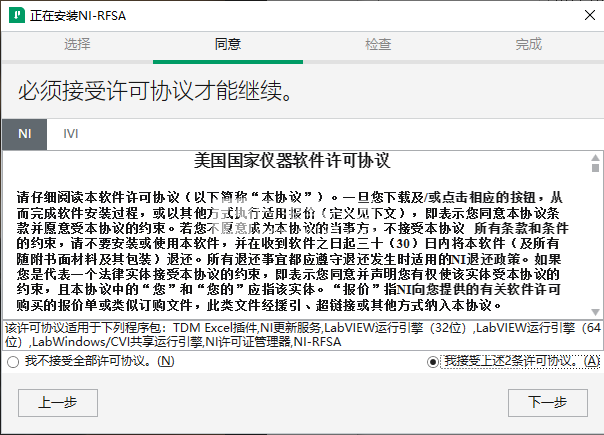The height and width of the screenshot is (435, 604).
Task: Select the 选择 step tab
Action: point(77,44)
